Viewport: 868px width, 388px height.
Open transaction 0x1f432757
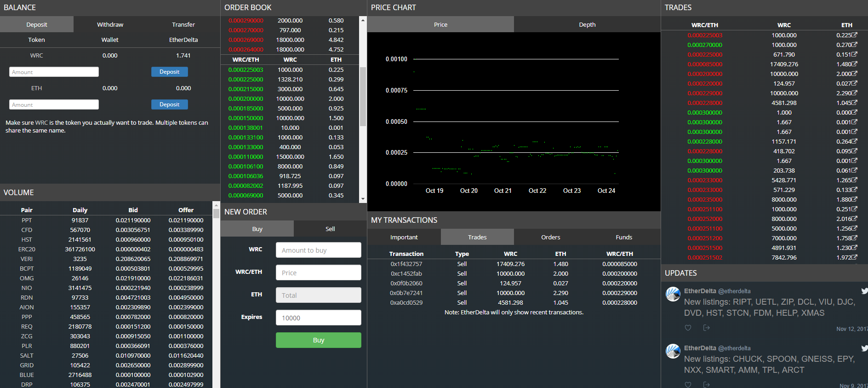[406, 264]
